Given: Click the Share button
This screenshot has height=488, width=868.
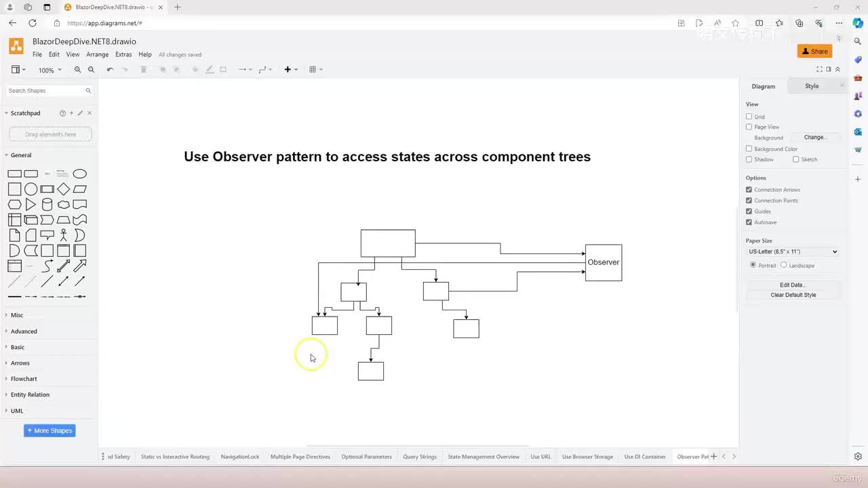Looking at the screenshot, I should coord(815,52).
